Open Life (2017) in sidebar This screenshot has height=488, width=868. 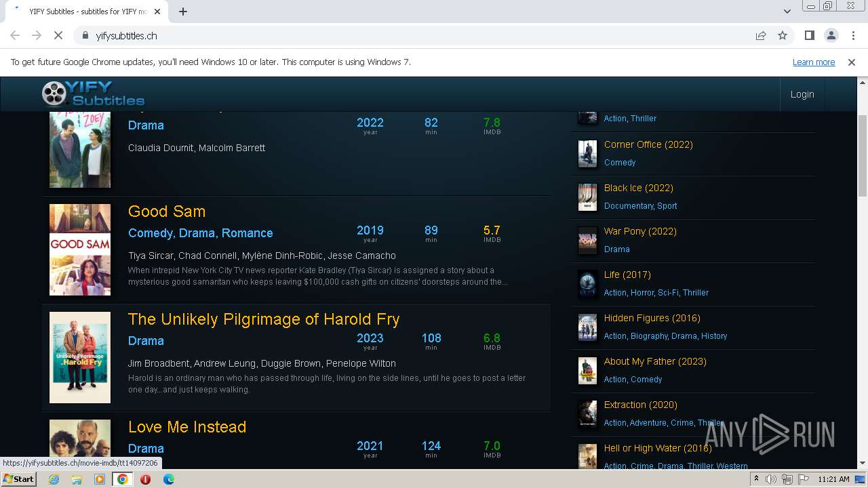click(x=627, y=274)
